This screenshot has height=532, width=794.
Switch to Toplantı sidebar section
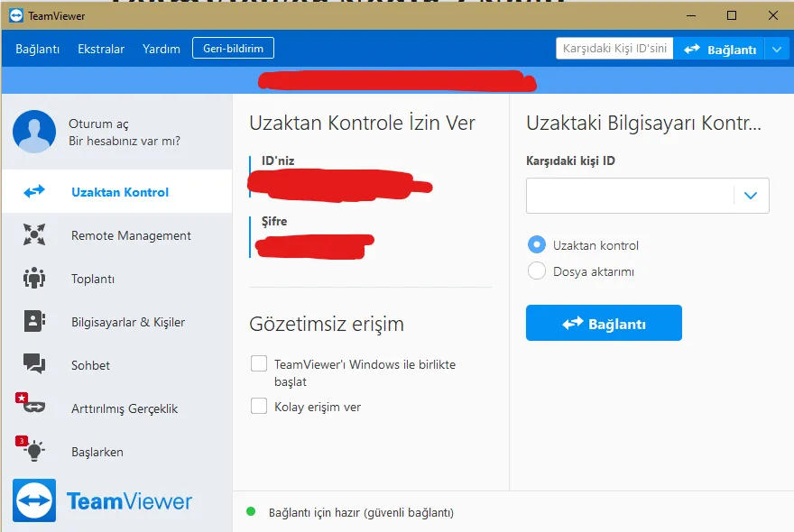click(117, 279)
